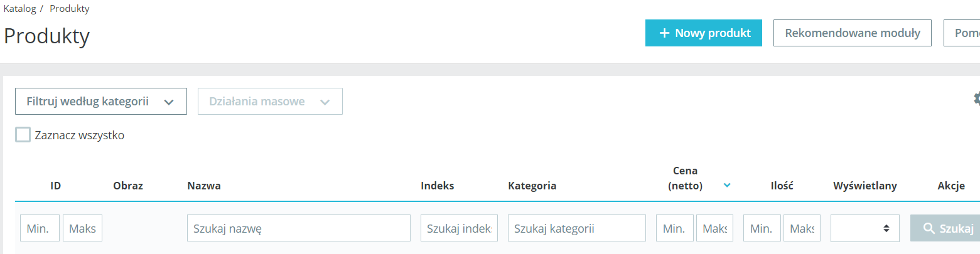Click the ID Min. filter field
The image size is (980, 254).
point(40,228)
